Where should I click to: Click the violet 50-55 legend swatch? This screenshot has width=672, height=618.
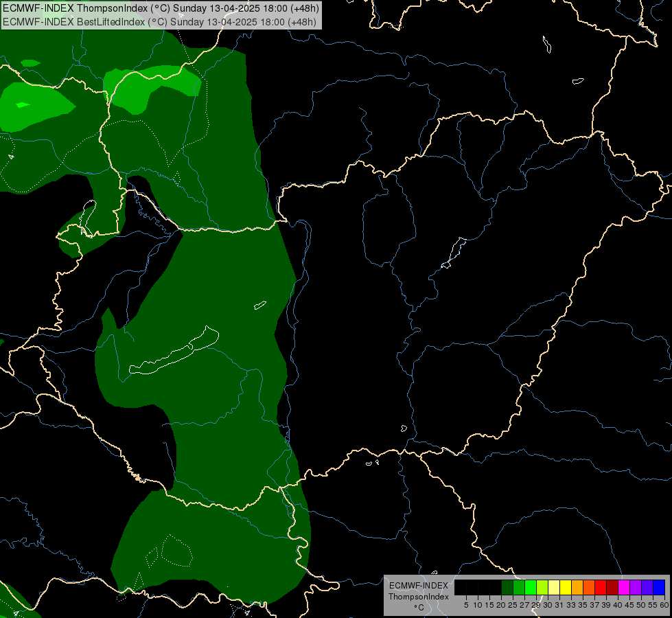(x=647, y=587)
